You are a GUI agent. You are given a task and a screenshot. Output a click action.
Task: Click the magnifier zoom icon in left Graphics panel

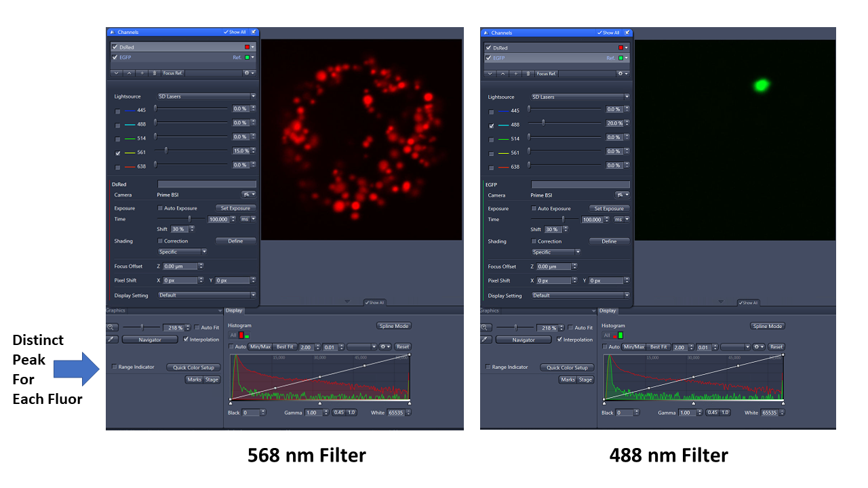click(112, 327)
